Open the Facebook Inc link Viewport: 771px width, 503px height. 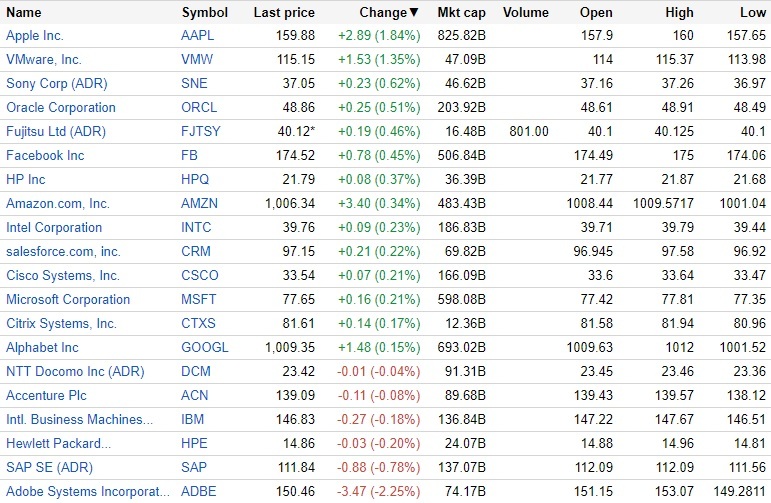45,156
